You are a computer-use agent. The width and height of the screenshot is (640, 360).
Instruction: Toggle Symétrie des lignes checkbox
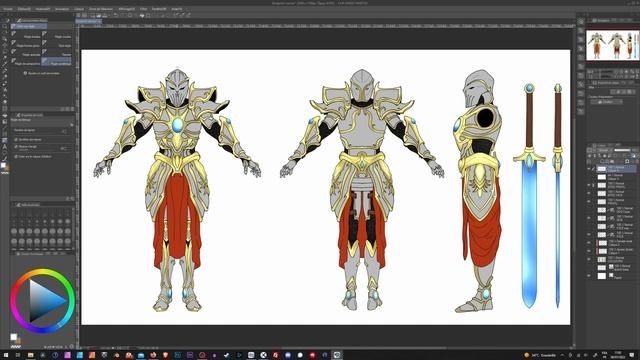point(16,140)
